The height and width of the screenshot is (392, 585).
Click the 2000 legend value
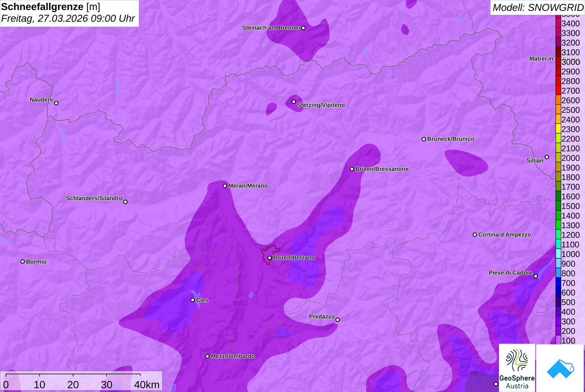[x=570, y=158]
